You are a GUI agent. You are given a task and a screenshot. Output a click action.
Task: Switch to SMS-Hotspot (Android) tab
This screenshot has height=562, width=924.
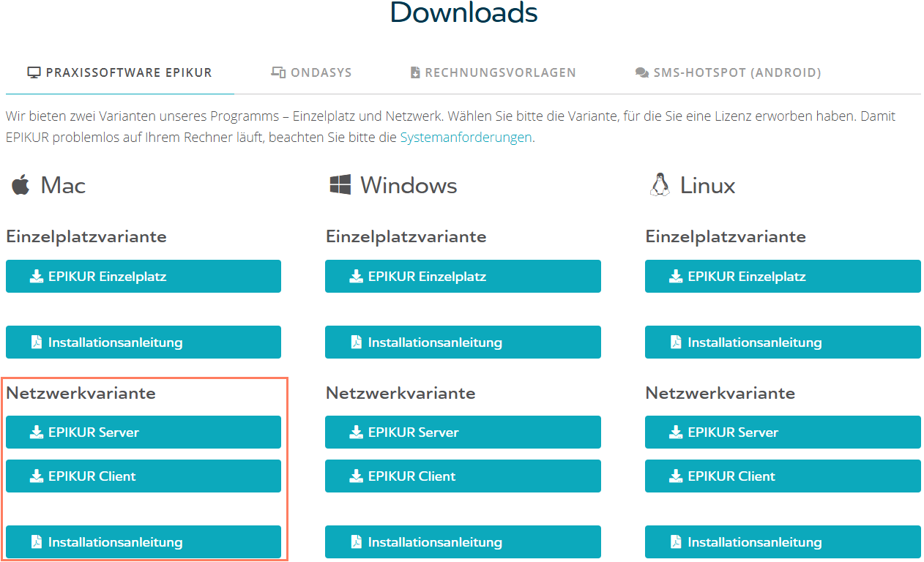tap(728, 72)
